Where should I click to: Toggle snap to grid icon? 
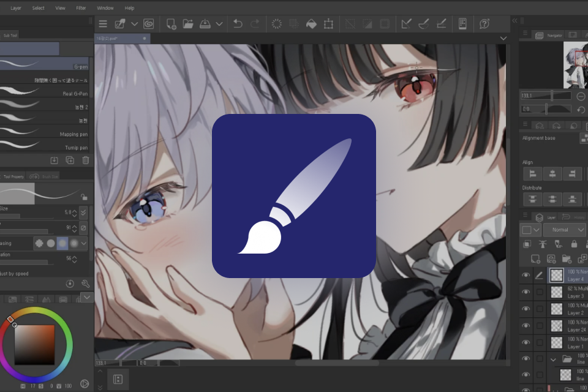442,24
